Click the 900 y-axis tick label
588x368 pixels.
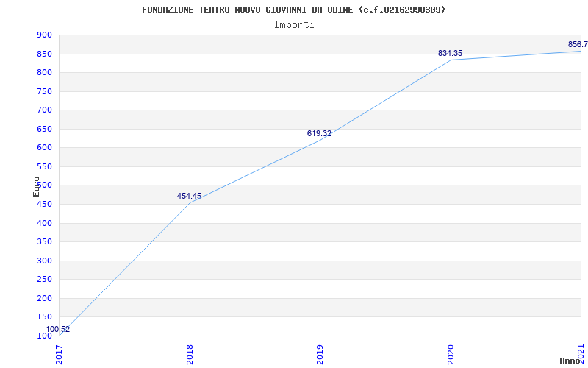[44, 35]
